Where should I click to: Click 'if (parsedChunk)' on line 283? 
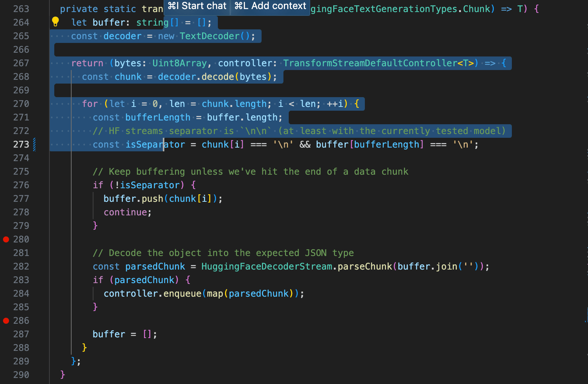click(136, 280)
